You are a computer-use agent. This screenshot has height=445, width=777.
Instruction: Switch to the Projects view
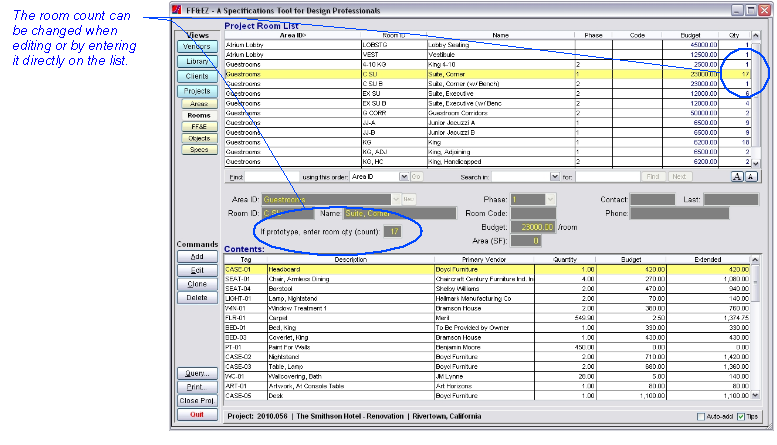pos(197,91)
